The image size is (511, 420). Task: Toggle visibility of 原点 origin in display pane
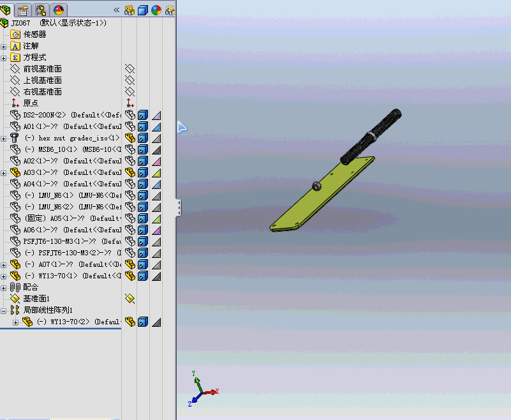pyautogui.click(x=130, y=103)
